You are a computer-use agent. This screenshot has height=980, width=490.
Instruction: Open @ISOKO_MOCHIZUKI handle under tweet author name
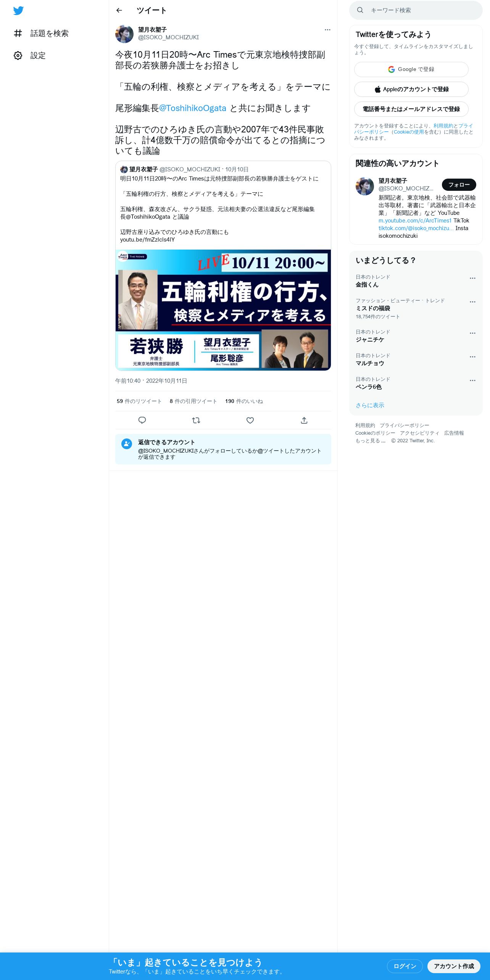pyautogui.click(x=168, y=37)
